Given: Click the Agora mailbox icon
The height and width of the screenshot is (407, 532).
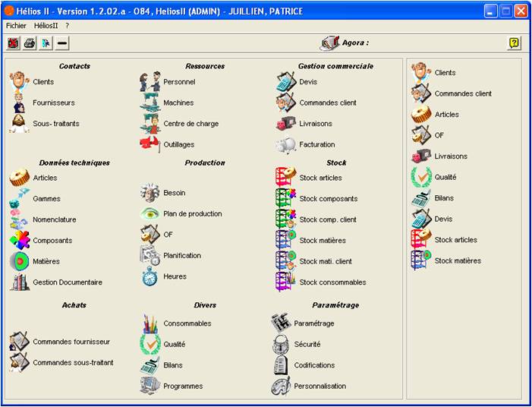Looking at the screenshot, I should (329, 43).
